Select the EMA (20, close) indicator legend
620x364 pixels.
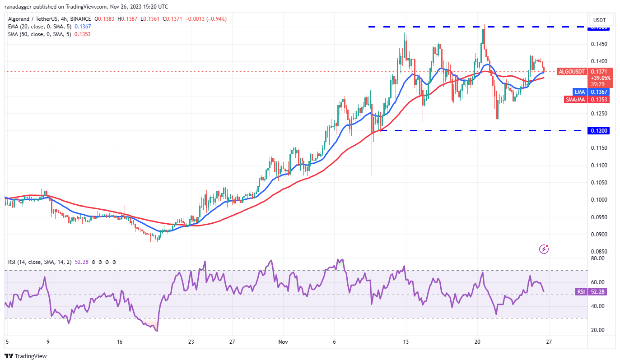38,27
